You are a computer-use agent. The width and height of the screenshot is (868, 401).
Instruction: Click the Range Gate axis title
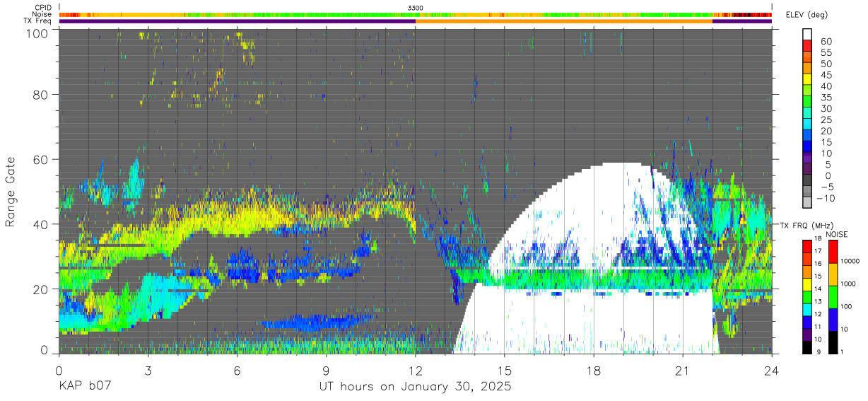(11, 192)
